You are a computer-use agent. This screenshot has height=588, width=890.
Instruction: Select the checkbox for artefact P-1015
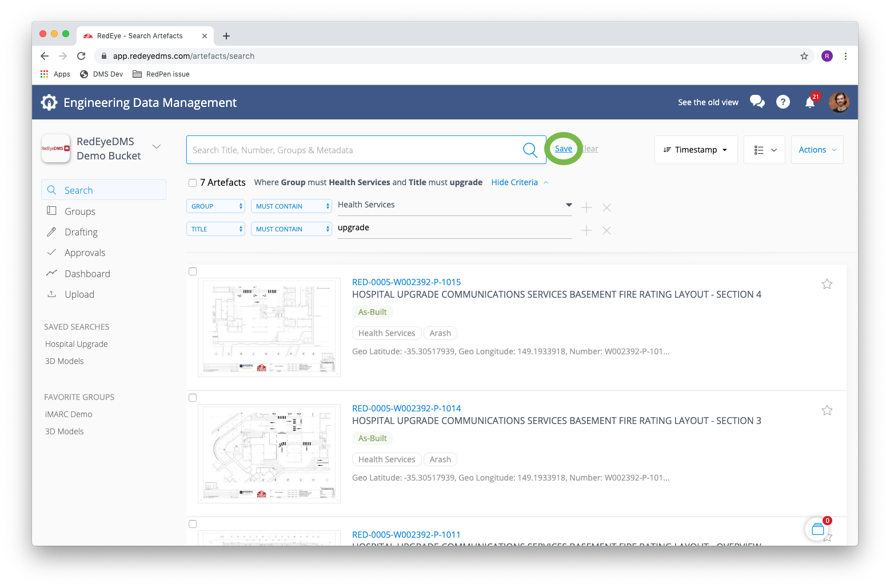pos(193,271)
